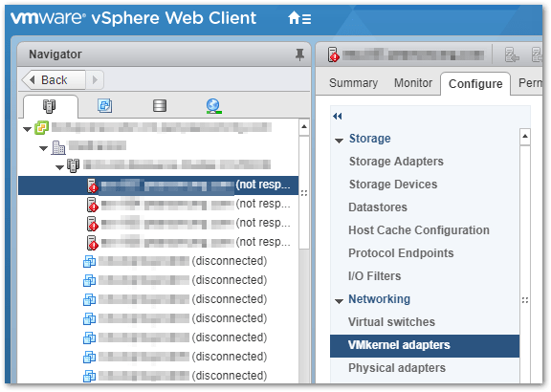Click the vCenter Server icon in tree
The width and height of the screenshot is (551, 392).
(41, 128)
